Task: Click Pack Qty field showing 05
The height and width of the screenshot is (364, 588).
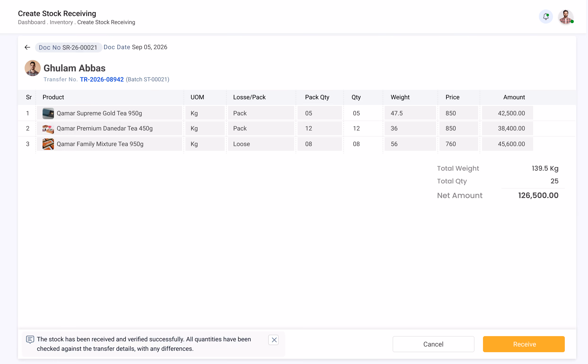Action: coord(320,113)
